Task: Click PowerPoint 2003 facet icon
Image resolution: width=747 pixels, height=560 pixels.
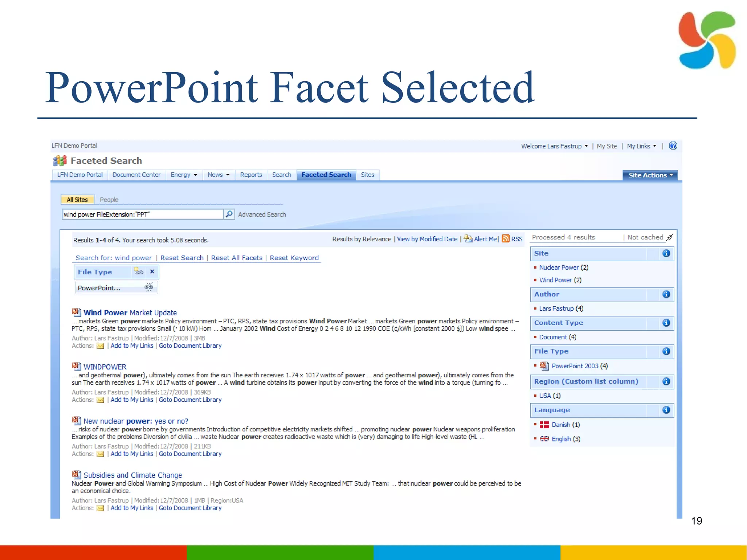Action: pos(544,366)
